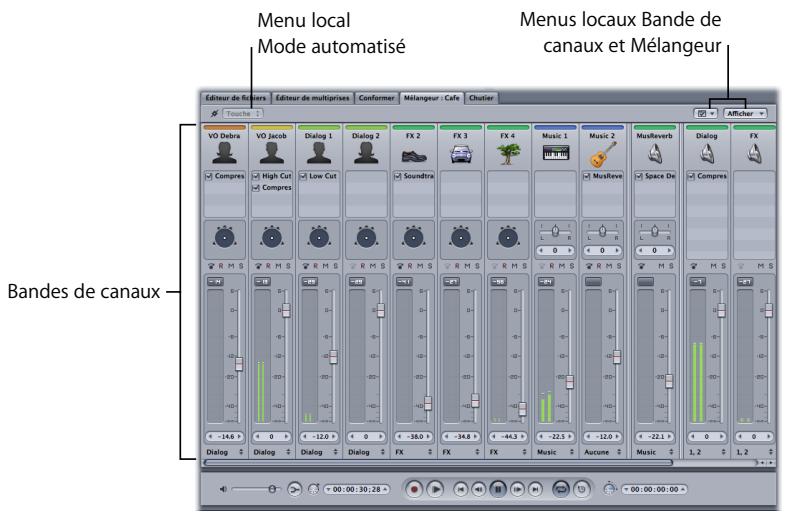Click the FX 2 shoe icon
Screen dimensions: 785x515
coord(414,155)
